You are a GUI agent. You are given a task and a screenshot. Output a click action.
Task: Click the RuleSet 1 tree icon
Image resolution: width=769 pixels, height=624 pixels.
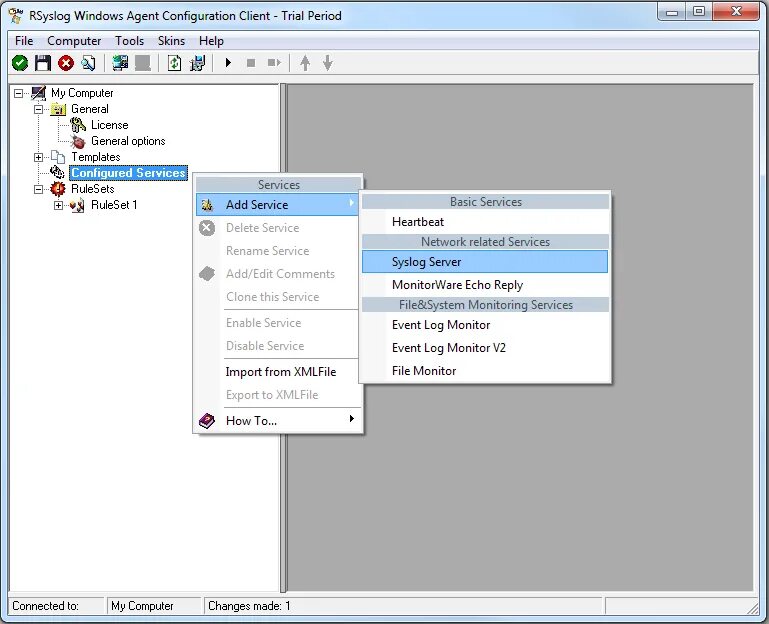pyautogui.click(x=77, y=205)
